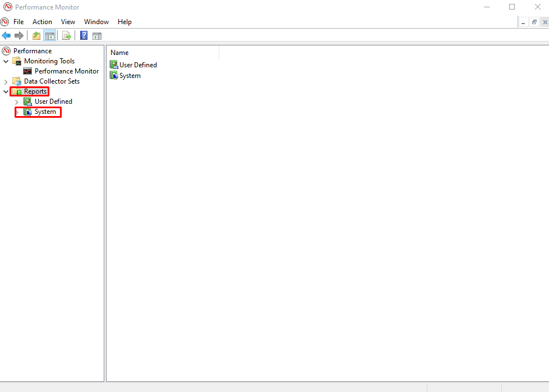
Task: Click the Export List icon
Action: (66, 35)
